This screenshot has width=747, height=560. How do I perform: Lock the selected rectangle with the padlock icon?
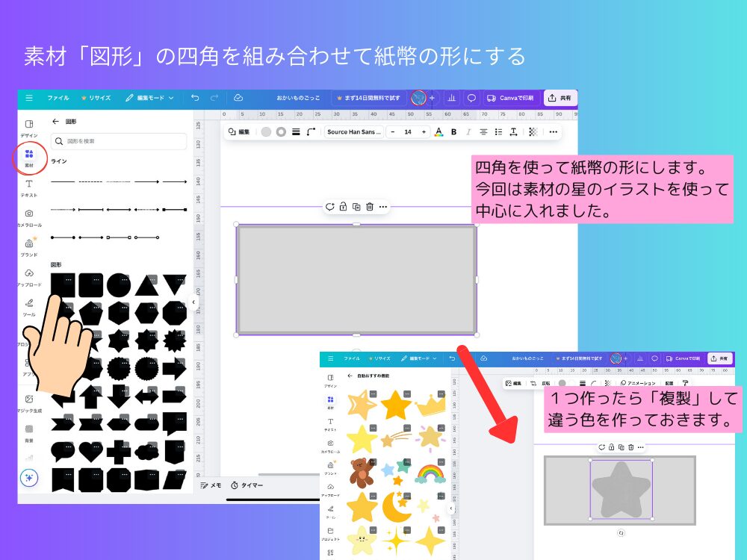343,207
